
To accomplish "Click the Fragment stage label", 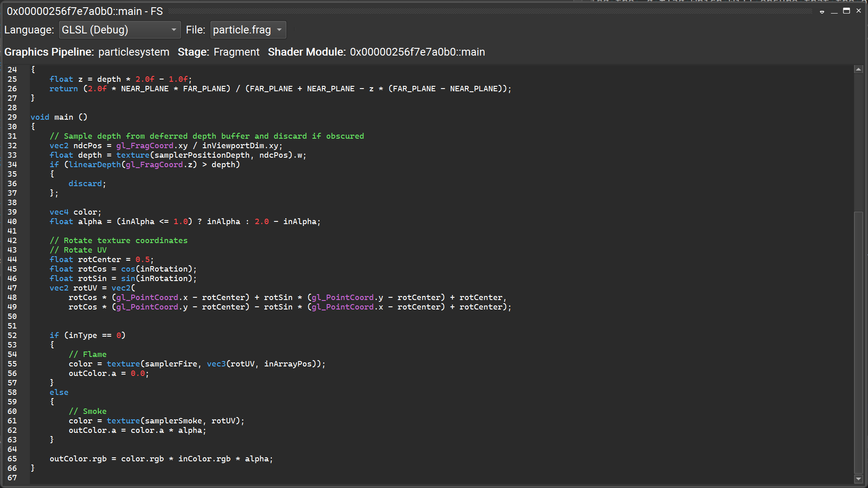I will (x=236, y=52).
